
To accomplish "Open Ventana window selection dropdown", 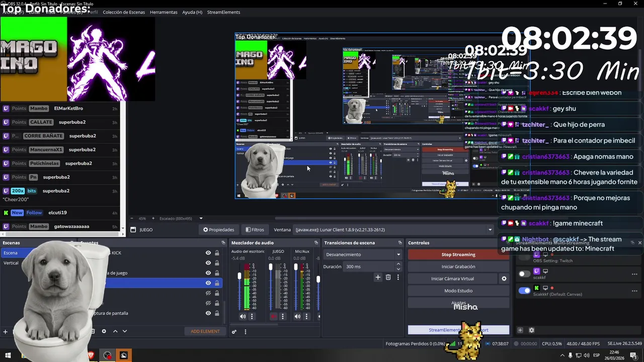I will pyautogui.click(x=394, y=230).
